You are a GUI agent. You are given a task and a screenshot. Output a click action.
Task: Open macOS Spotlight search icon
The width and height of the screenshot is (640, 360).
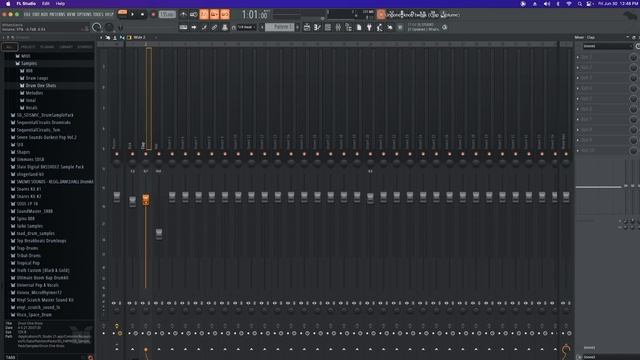[x=580, y=4]
